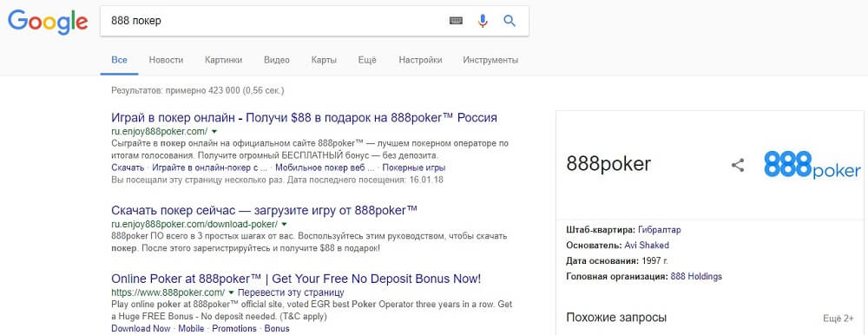The image size is (868, 335).
Task: Click the search field containing '888 покер'
Action: coord(274,21)
